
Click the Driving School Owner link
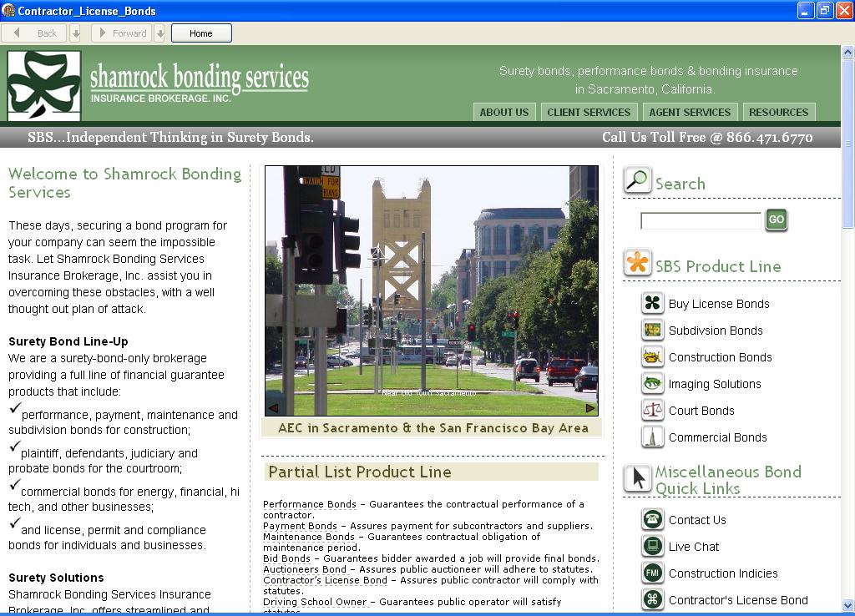[315, 602]
